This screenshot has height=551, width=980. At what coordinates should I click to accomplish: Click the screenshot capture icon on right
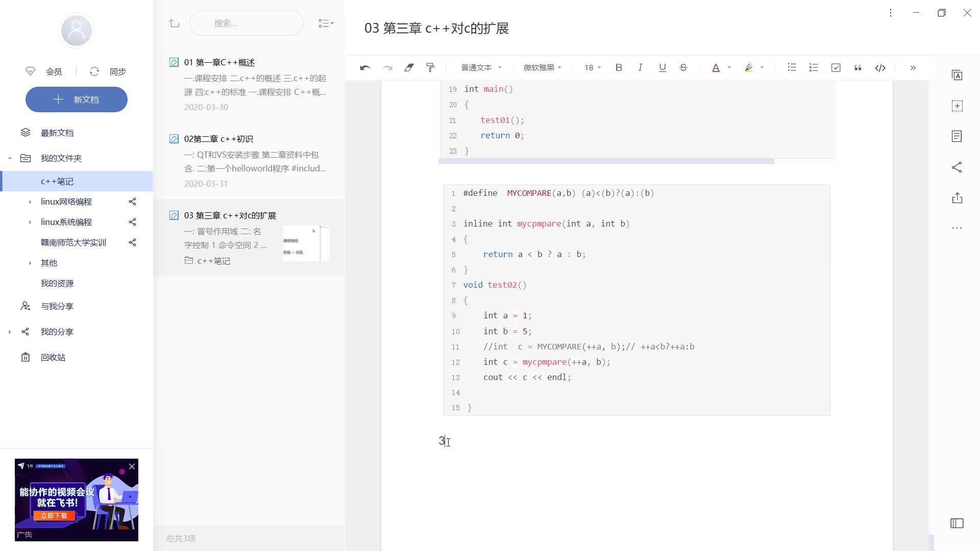[x=957, y=106]
